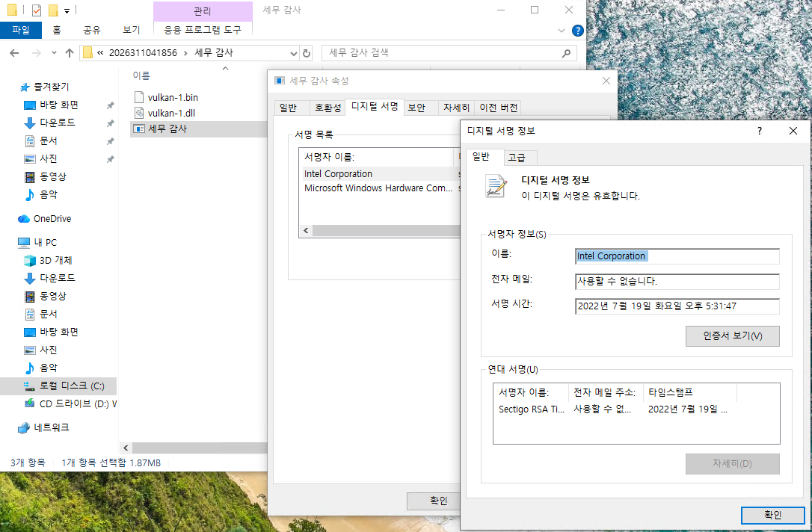812x532 pixels.
Task: Click the search magnifier icon
Action: [566, 53]
